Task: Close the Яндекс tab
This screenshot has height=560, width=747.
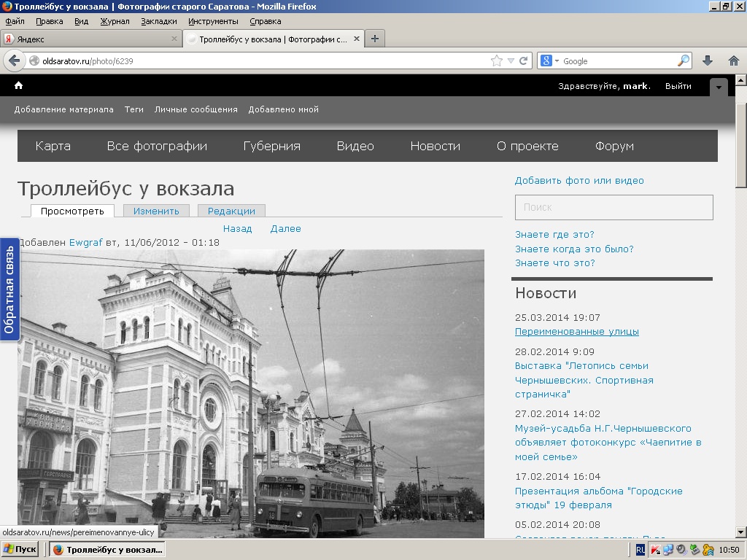Action: tap(174, 39)
